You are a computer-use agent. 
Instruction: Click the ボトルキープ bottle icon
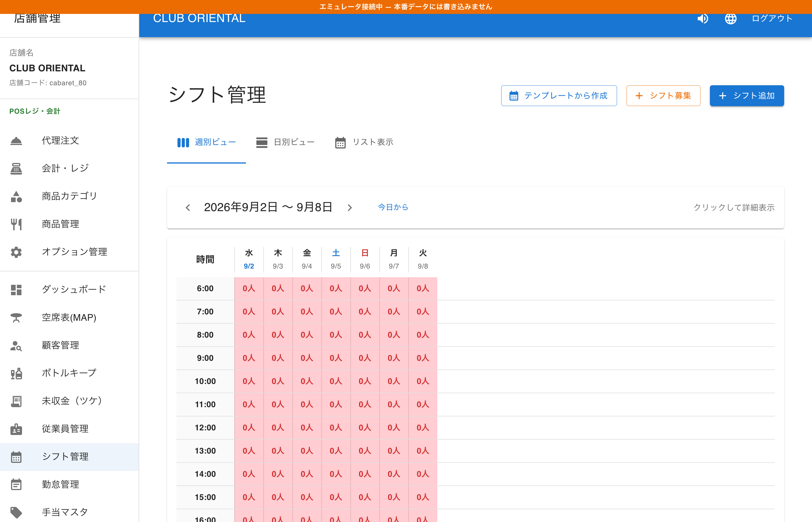pyautogui.click(x=16, y=373)
